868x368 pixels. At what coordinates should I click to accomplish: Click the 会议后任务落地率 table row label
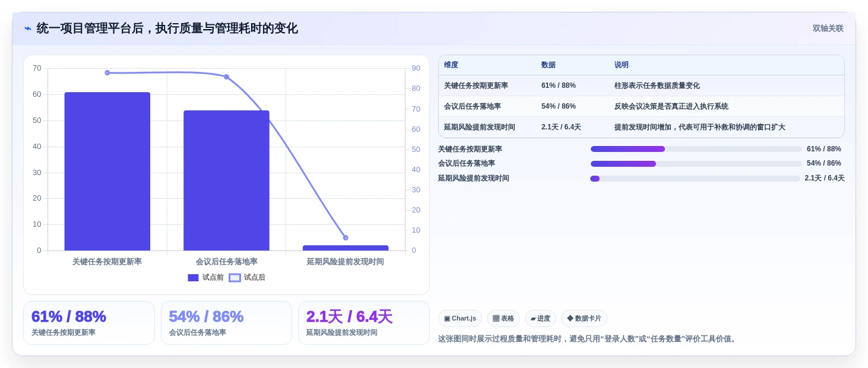(473, 106)
